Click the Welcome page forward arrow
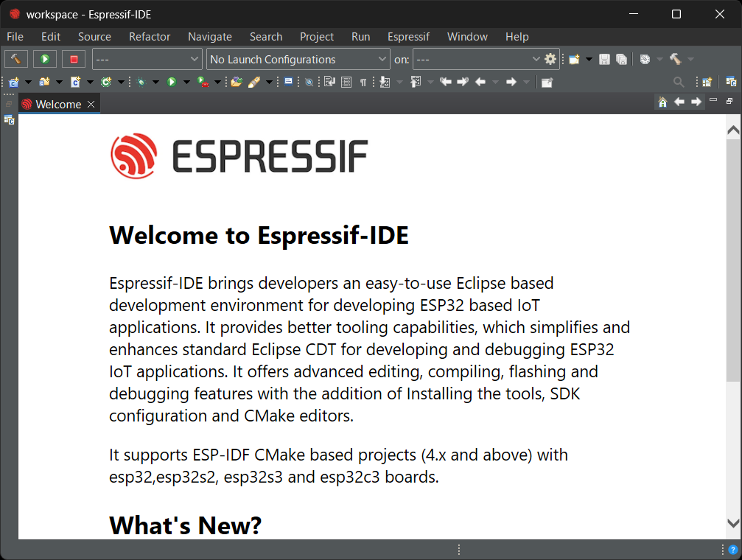 pos(696,102)
